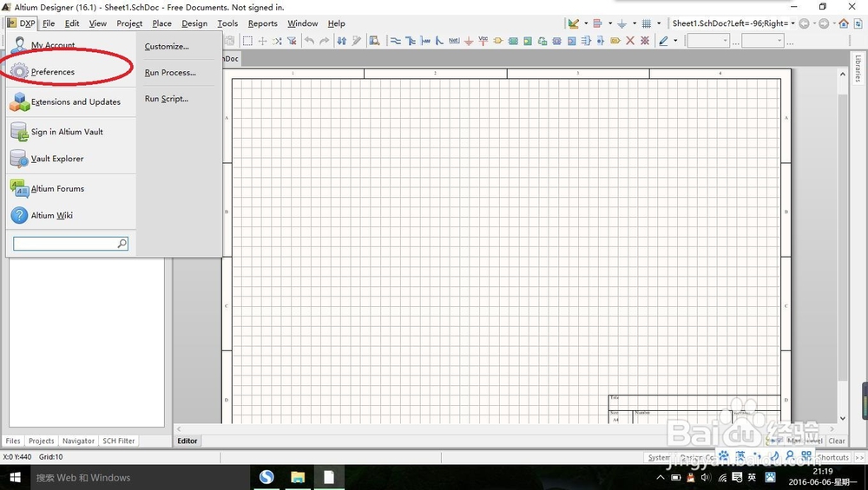Select the rectangle area selection tool

coord(247,41)
